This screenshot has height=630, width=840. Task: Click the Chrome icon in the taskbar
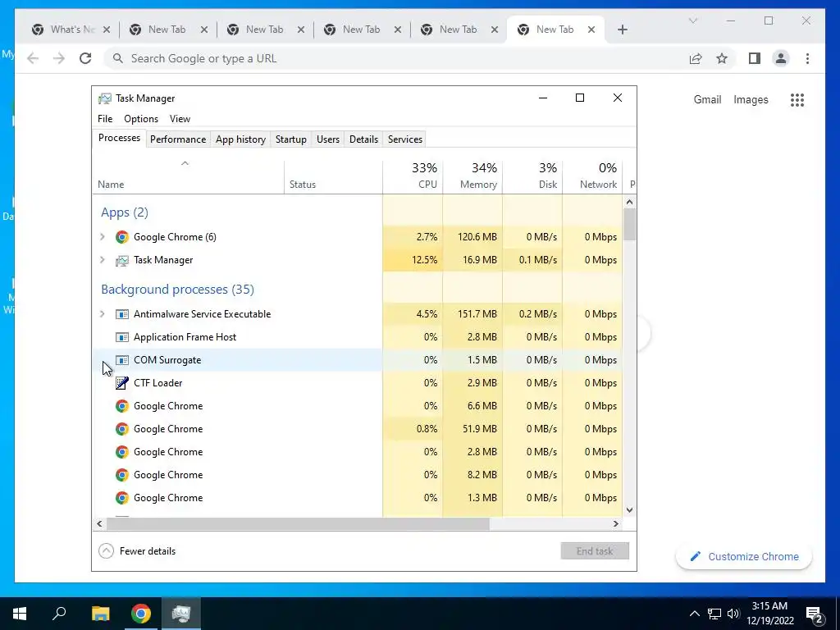pos(141,614)
